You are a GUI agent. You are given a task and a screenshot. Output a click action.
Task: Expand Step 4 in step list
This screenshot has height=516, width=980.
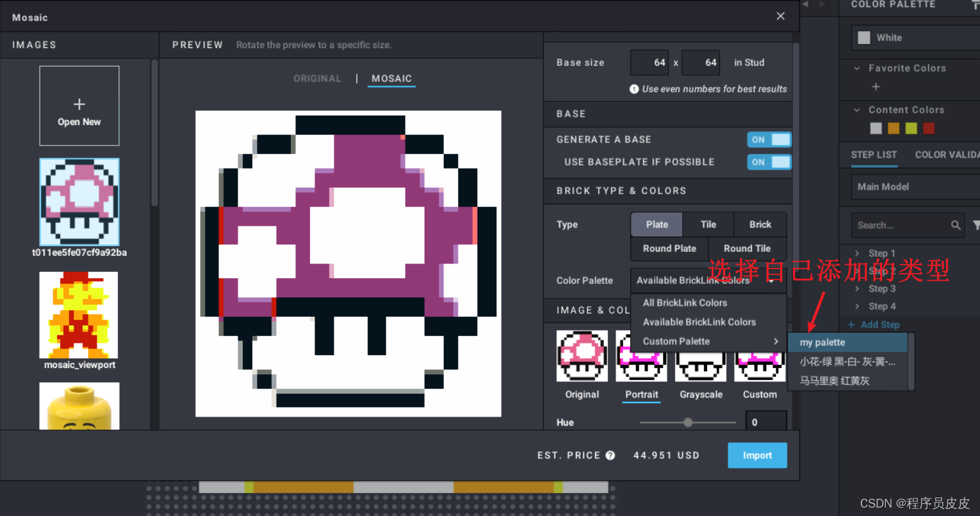pyautogui.click(x=857, y=306)
